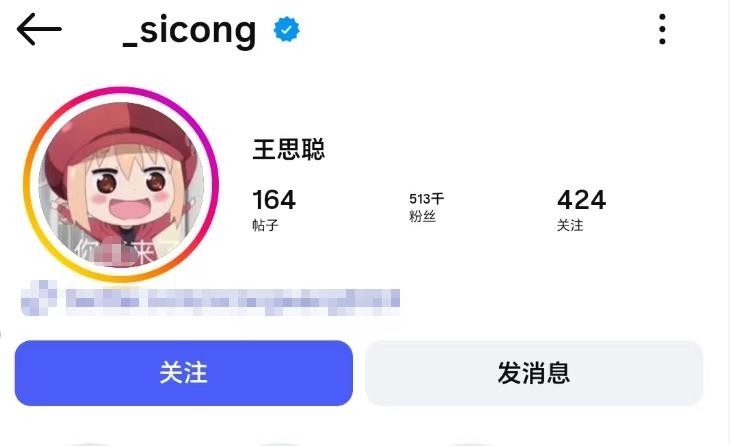Tap the 帖子 posts label
The image size is (730, 446).
click(265, 225)
